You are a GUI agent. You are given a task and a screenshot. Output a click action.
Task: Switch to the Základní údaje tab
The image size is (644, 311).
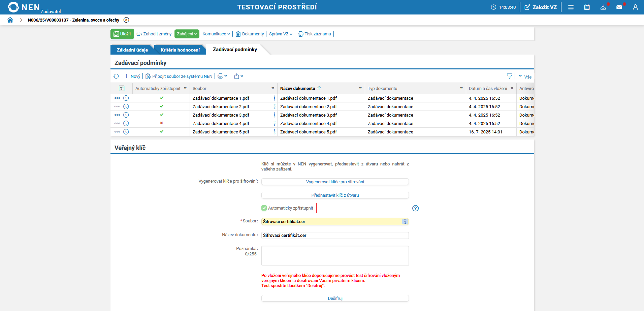(132, 50)
